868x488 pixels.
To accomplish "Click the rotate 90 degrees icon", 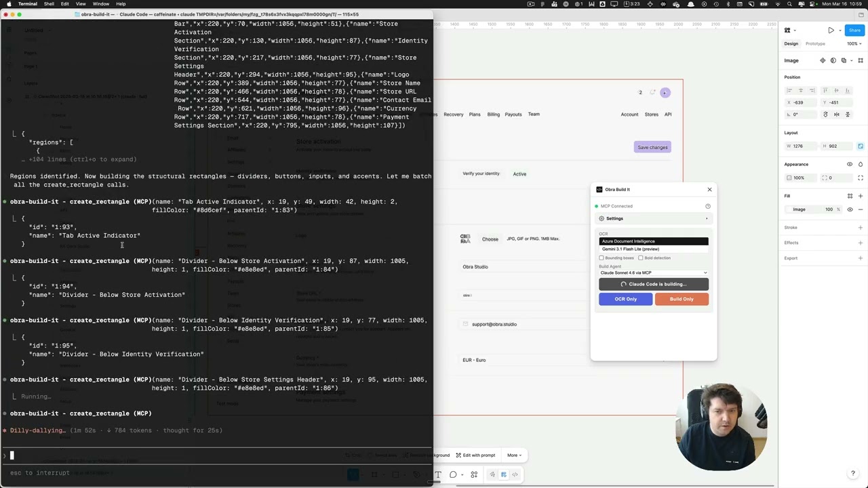I will coord(825,114).
